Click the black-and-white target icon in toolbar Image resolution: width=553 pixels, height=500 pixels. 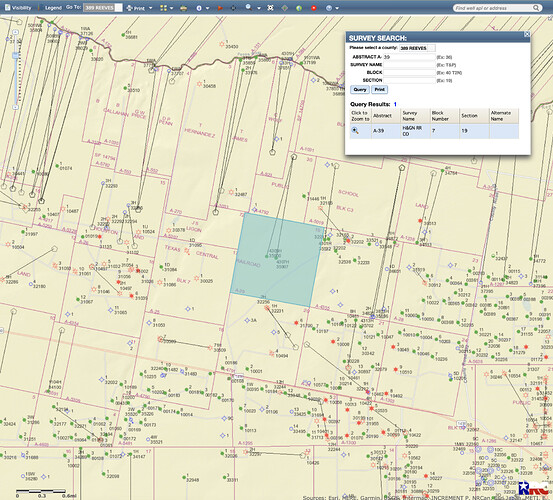(x=270, y=8)
